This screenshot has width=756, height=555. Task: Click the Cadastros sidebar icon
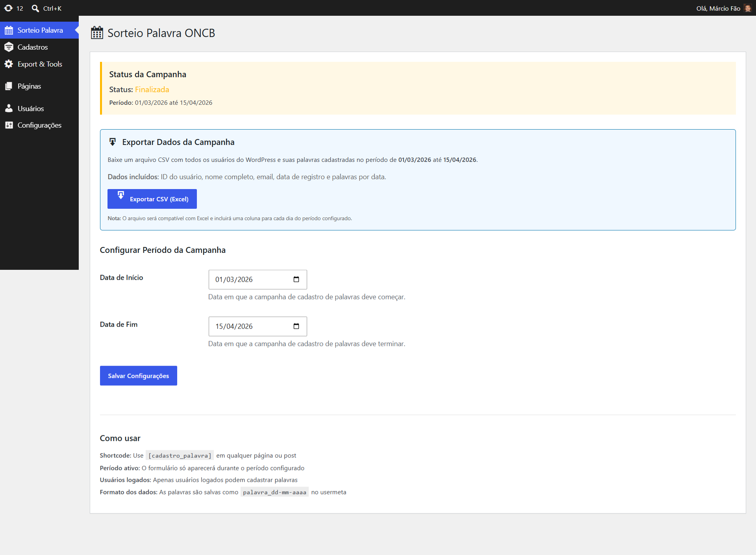(9, 47)
